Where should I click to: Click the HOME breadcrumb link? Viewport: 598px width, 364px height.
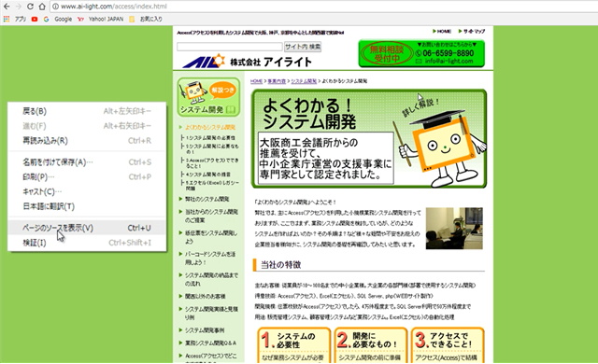click(x=256, y=81)
